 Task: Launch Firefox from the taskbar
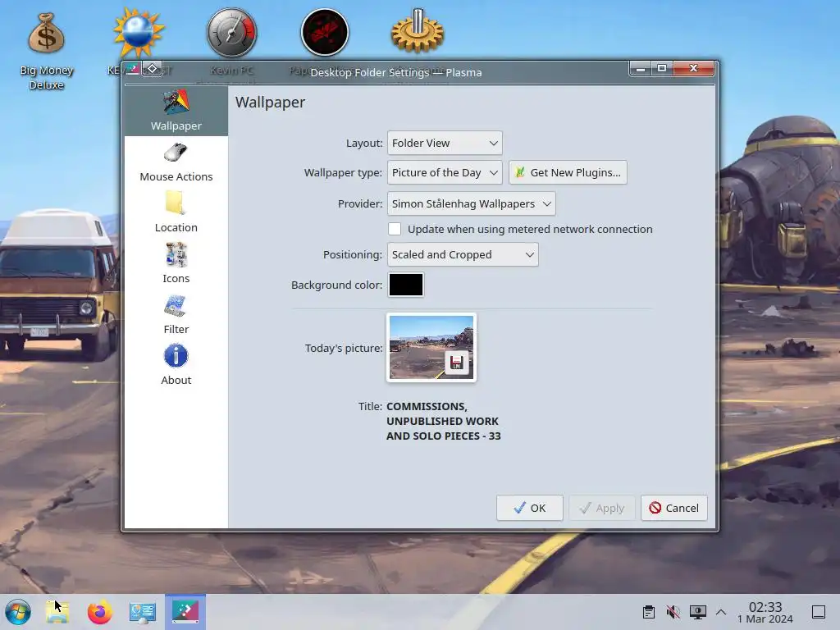tap(99, 612)
